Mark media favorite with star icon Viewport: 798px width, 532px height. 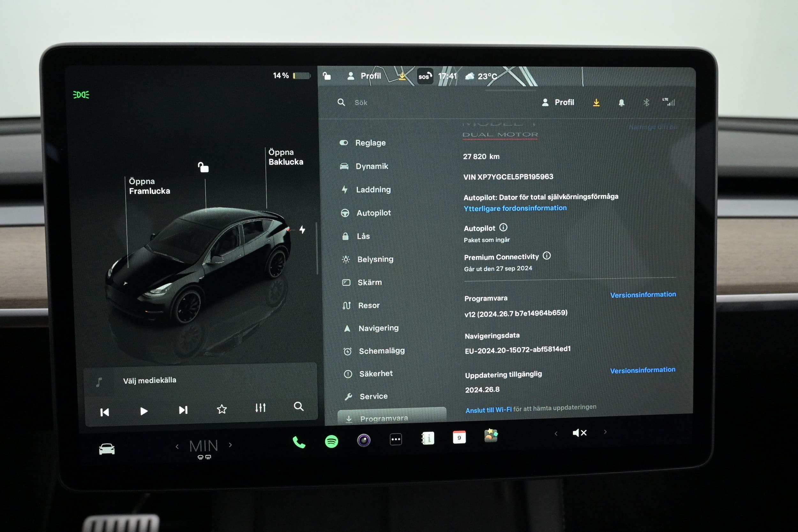(222, 409)
